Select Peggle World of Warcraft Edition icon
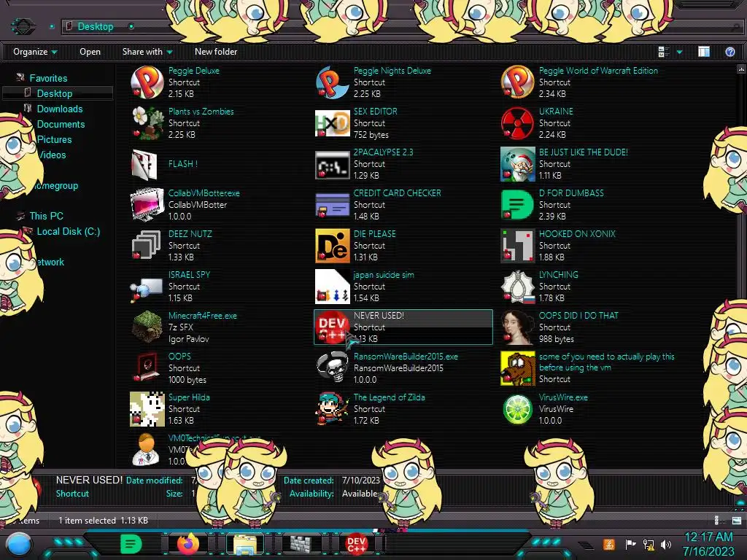The width and height of the screenshot is (747, 560). 517,82
